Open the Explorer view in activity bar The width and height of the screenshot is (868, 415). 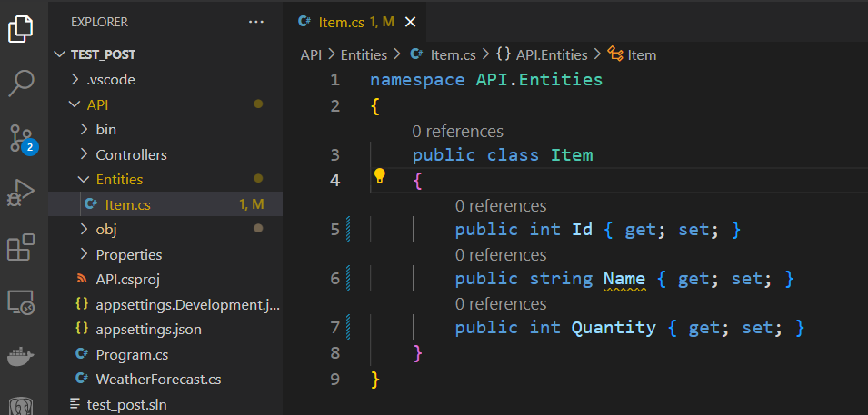tap(21, 28)
